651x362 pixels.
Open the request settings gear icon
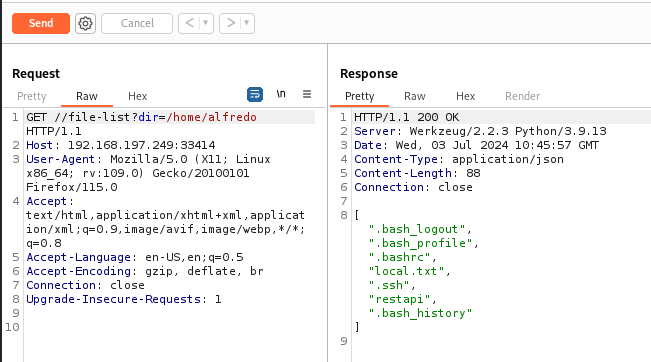click(86, 23)
